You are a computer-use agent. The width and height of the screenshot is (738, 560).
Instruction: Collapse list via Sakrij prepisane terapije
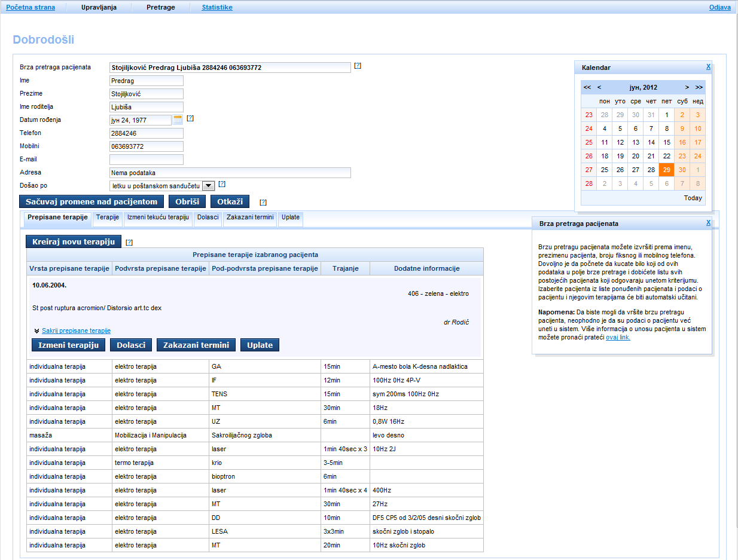pyautogui.click(x=76, y=331)
